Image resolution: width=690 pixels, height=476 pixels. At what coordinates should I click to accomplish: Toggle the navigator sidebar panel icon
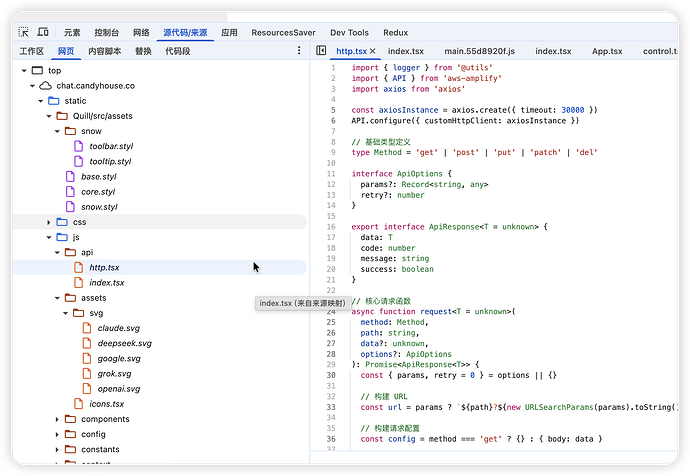[321, 51]
